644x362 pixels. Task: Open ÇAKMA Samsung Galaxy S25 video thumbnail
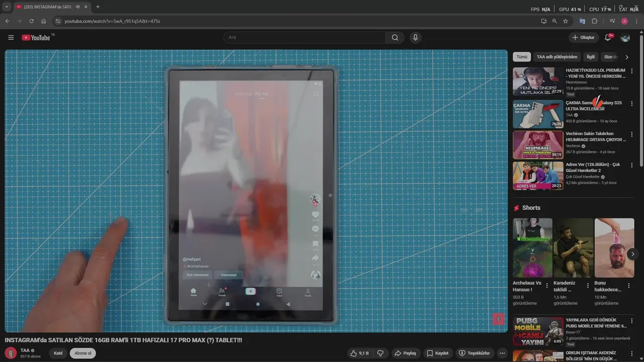coord(538,114)
